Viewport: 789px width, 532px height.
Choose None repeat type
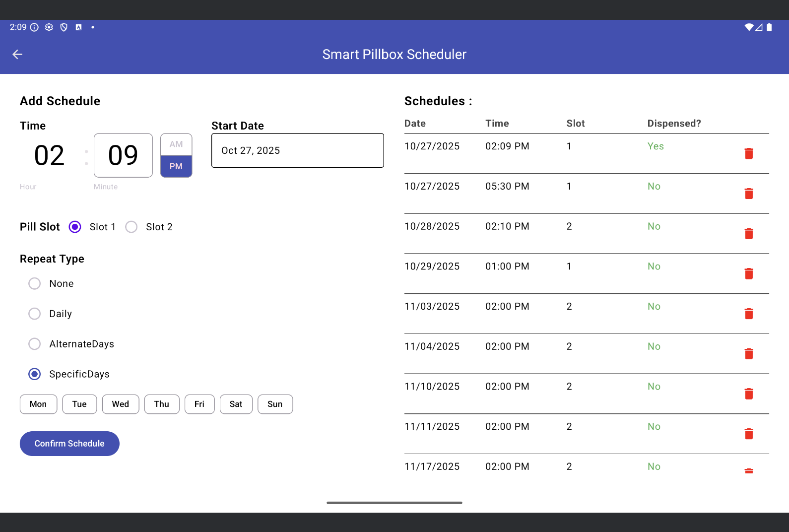34,283
